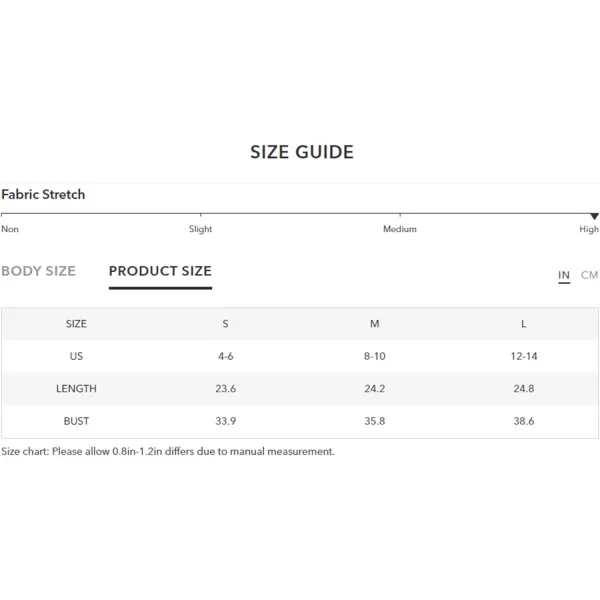Click the Medium label on stretch scale
Viewport: 600px width, 600px height.
click(400, 229)
